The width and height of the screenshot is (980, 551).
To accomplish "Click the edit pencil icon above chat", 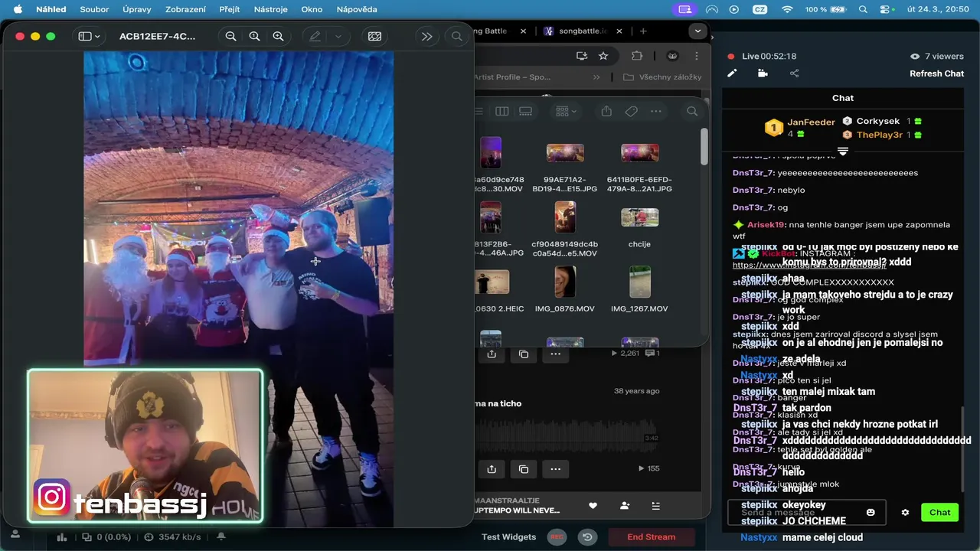I will point(732,73).
